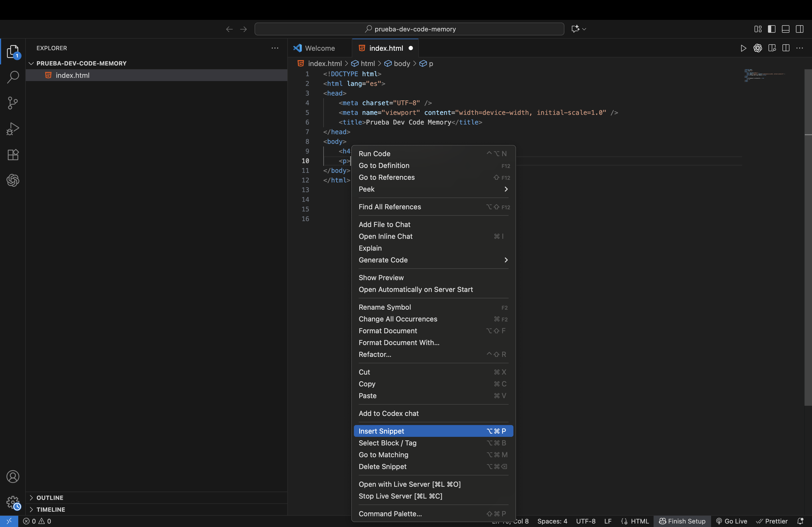
Task: Open the chat sparkle icon in title bar
Action: pyautogui.click(x=575, y=29)
